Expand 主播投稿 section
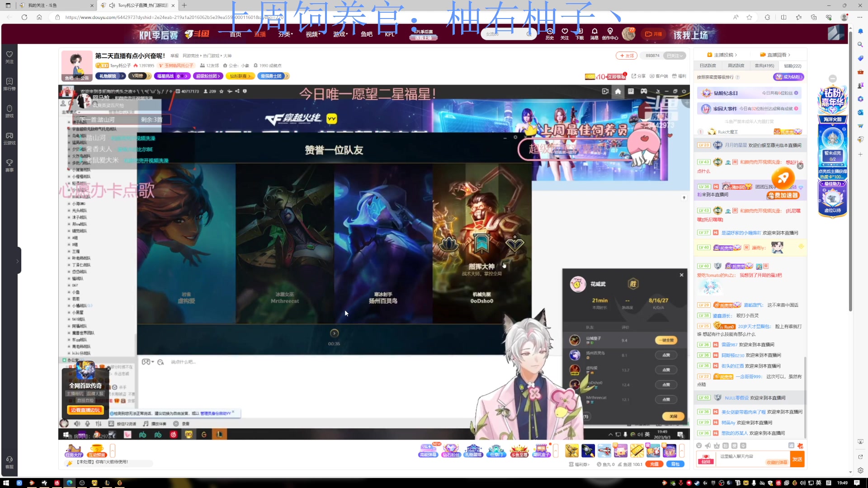868x488 pixels. click(722, 55)
